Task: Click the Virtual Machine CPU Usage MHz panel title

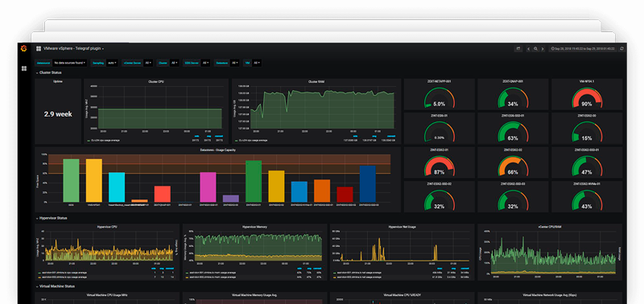Action: pos(107,295)
